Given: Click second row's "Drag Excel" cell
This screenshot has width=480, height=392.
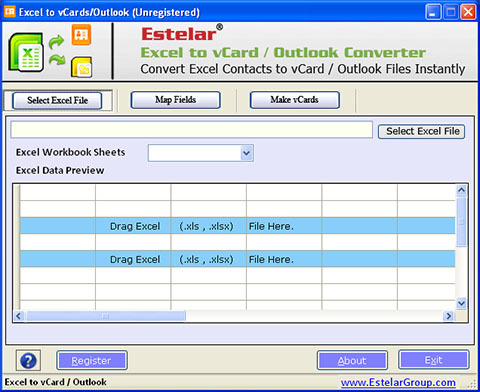Looking at the screenshot, I should pos(133,259).
